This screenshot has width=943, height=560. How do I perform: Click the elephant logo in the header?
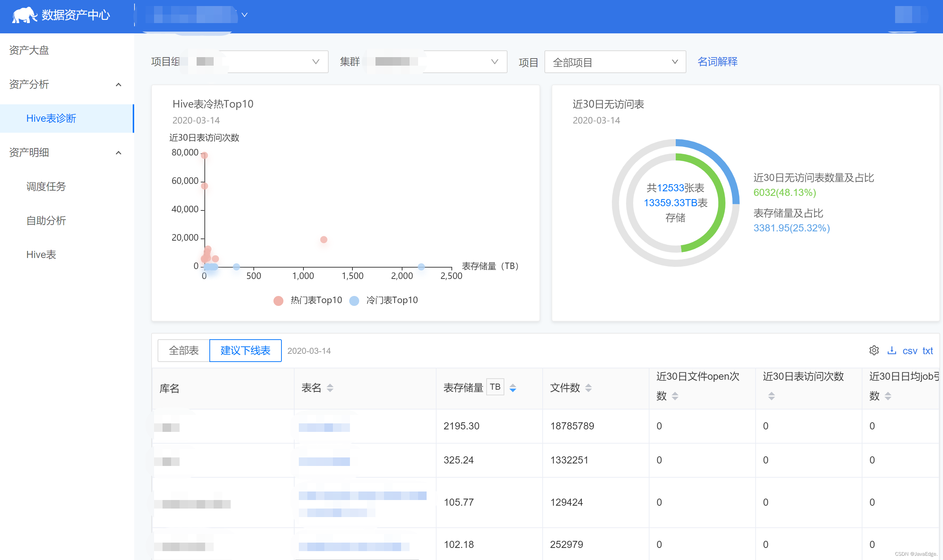[x=24, y=15]
